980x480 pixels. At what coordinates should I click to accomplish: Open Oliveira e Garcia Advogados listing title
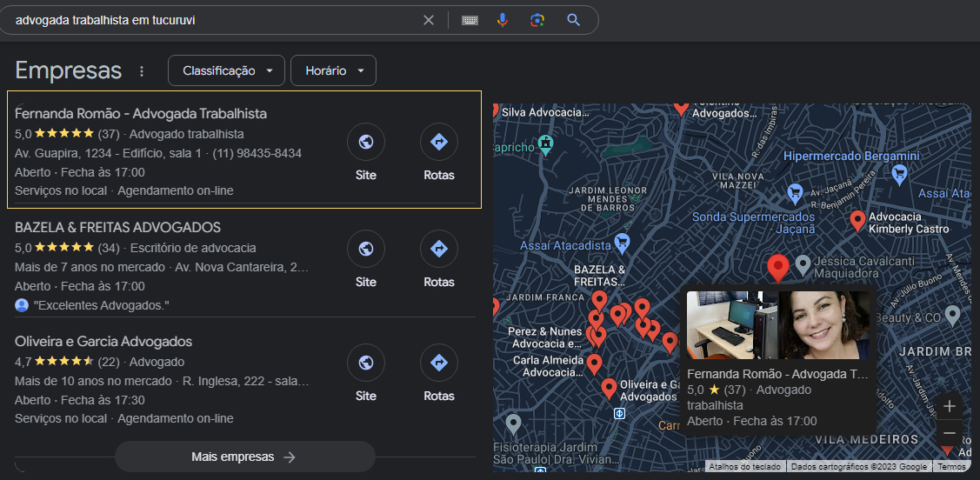(x=103, y=342)
